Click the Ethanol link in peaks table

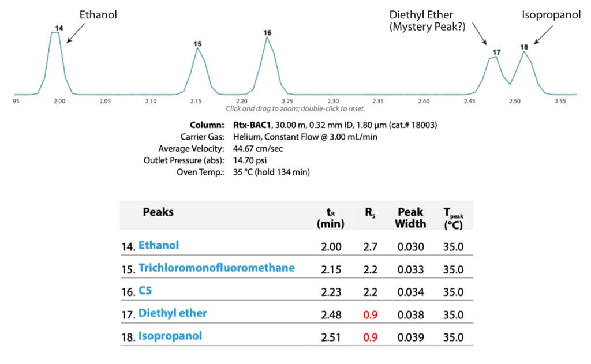click(x=159, y=245)
